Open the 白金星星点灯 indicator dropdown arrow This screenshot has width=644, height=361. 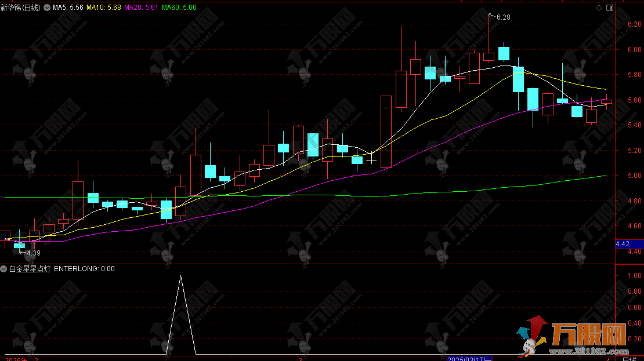coord(3,269)
